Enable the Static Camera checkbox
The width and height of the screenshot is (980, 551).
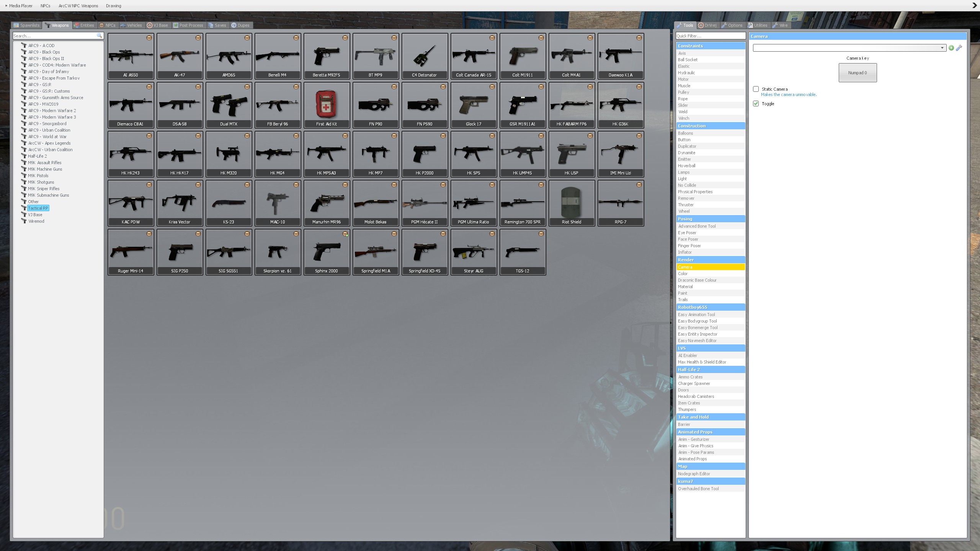click(756, 89)
